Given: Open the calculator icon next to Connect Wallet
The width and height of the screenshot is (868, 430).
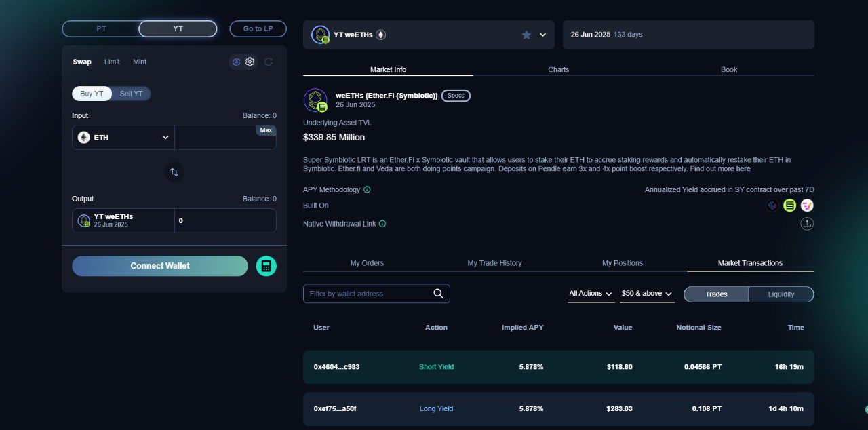Looking at the screenshot, I should (x=266, y=266).
